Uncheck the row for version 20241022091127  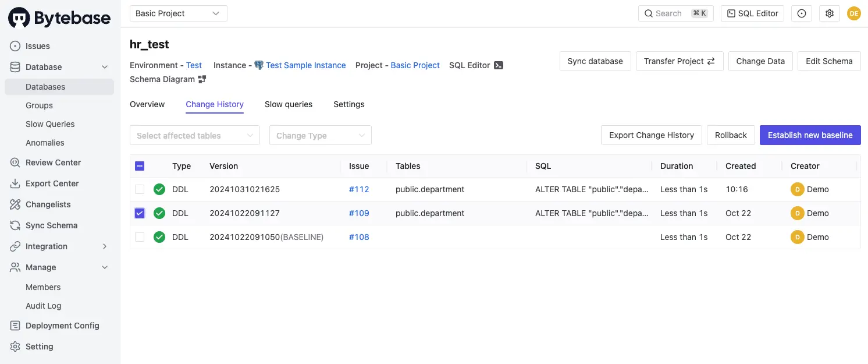140,213
